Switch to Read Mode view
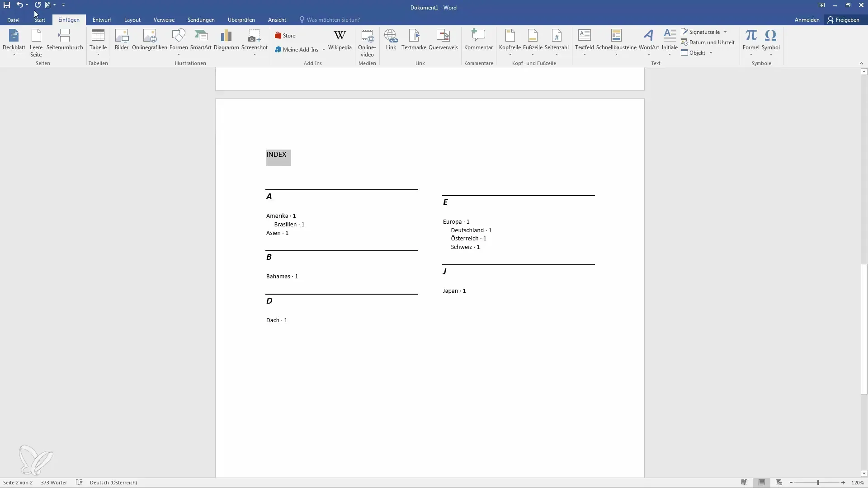This screenshot has height=488, width=868. coord(745,483)
